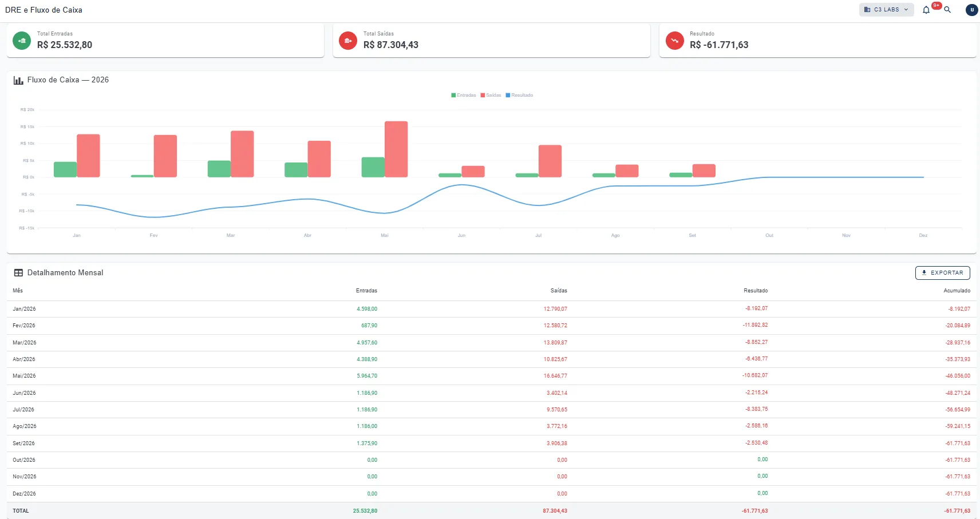Expand the C3 LABS company dropdown
Image resolution: width=980 pixels, height=519 pixels.
(886, 10)
